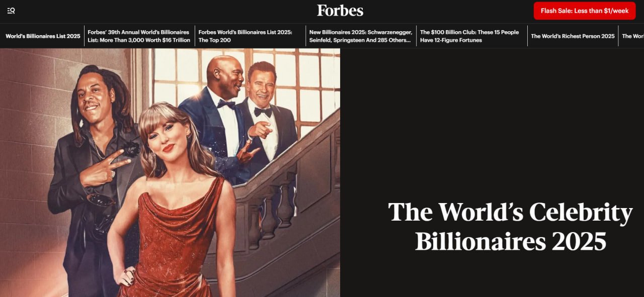Viewport: 644px width, 297px height.
Task: Open the menu and search icon
Action: [x=11, y=11]
